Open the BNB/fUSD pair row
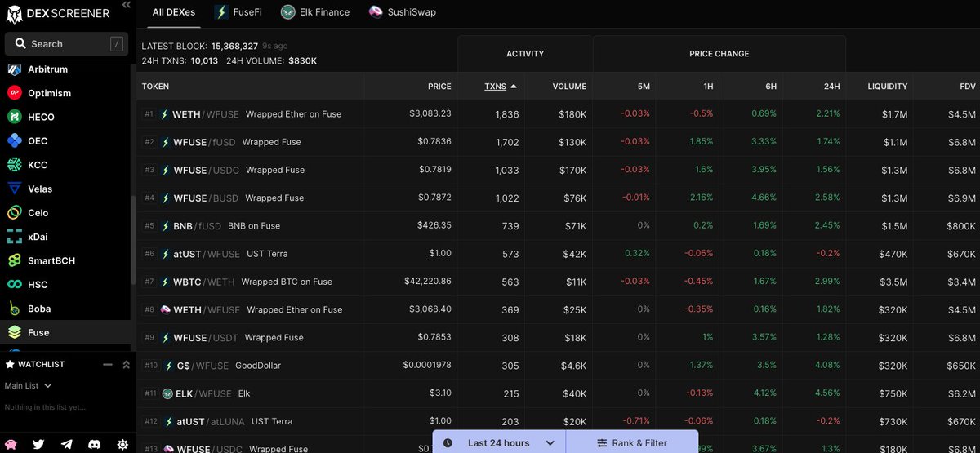 (x=558, y=226)
